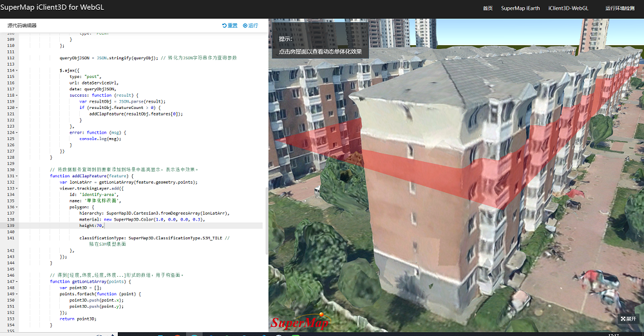
Task: Open the SuperMap iEarth nav link
Action: coord(520,8)
